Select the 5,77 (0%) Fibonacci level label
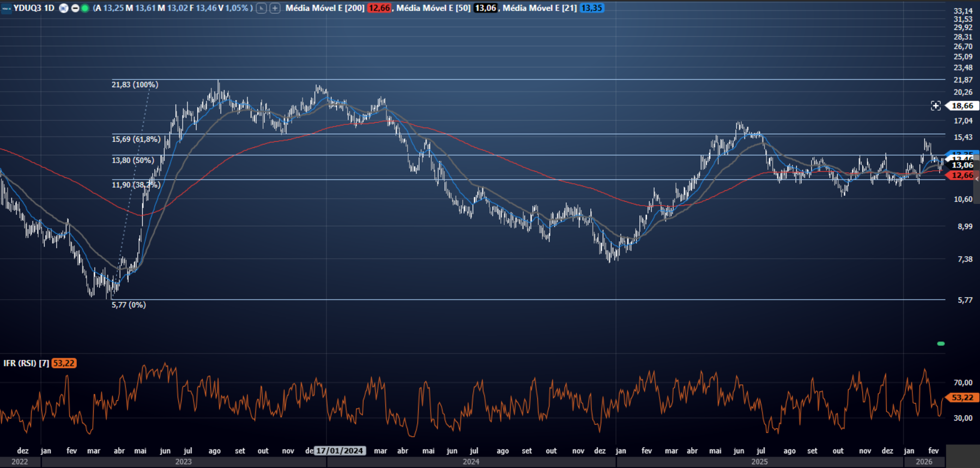Image resolution: width=980 pixels, height=468 pixels. (129, 305)
